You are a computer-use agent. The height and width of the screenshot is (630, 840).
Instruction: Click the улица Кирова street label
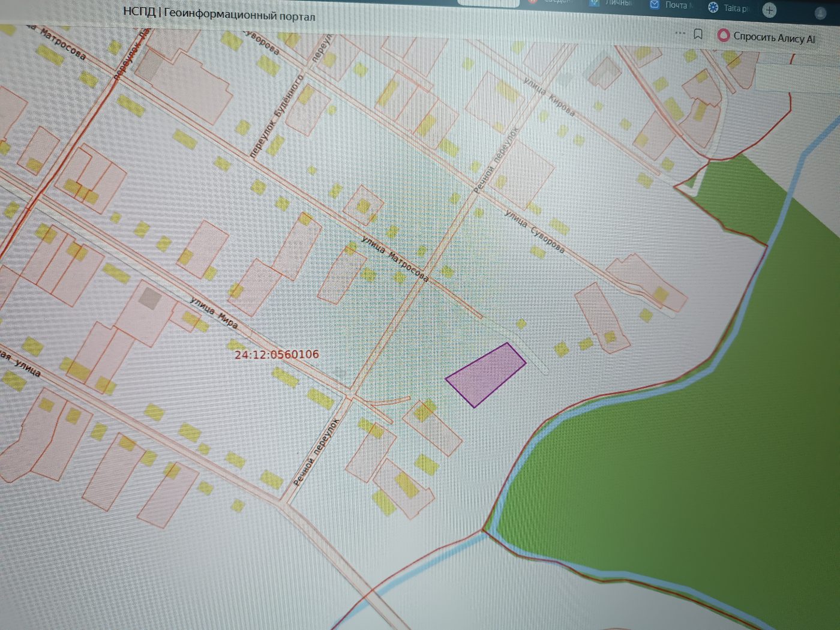click(549, 96)
